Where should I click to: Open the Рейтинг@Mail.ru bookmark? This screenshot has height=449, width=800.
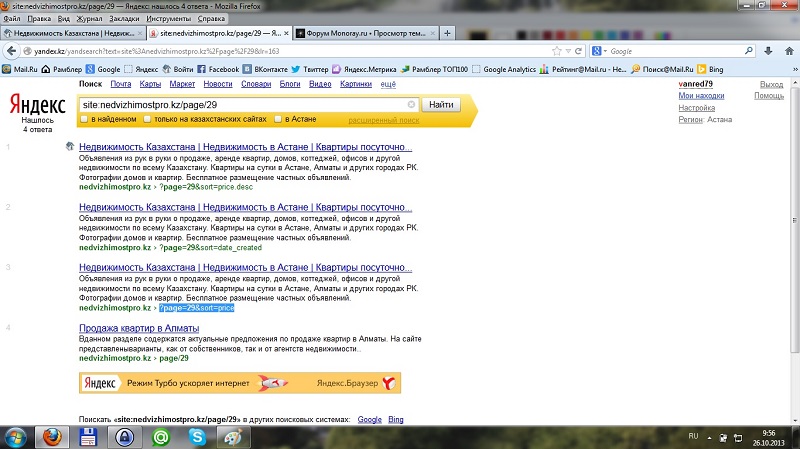coord(583,69)
